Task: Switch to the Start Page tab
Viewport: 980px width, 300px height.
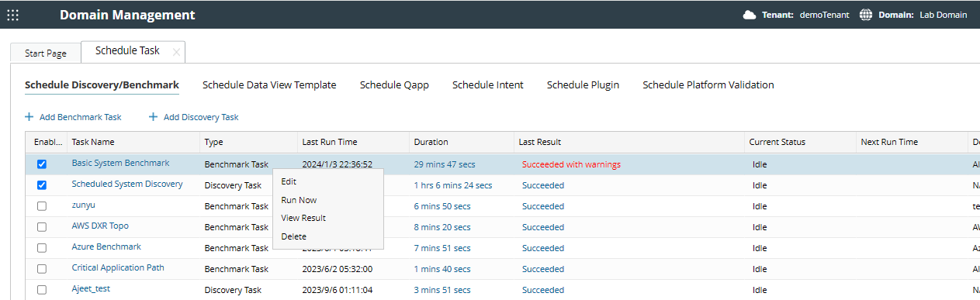Action: [46, 53]
